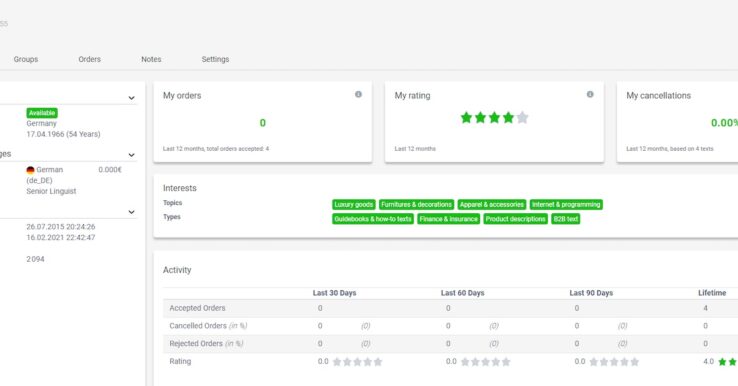Screen dimensions: 738x386
Task: Select the Guidebooks & how-to texts tag
Action: click(x=373, y=219)
